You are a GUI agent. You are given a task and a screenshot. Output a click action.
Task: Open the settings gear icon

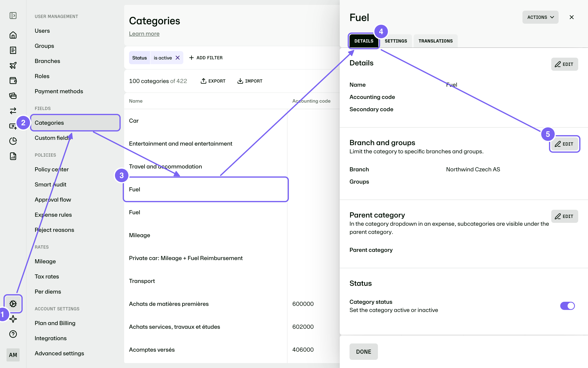click(x=13, y=304)
